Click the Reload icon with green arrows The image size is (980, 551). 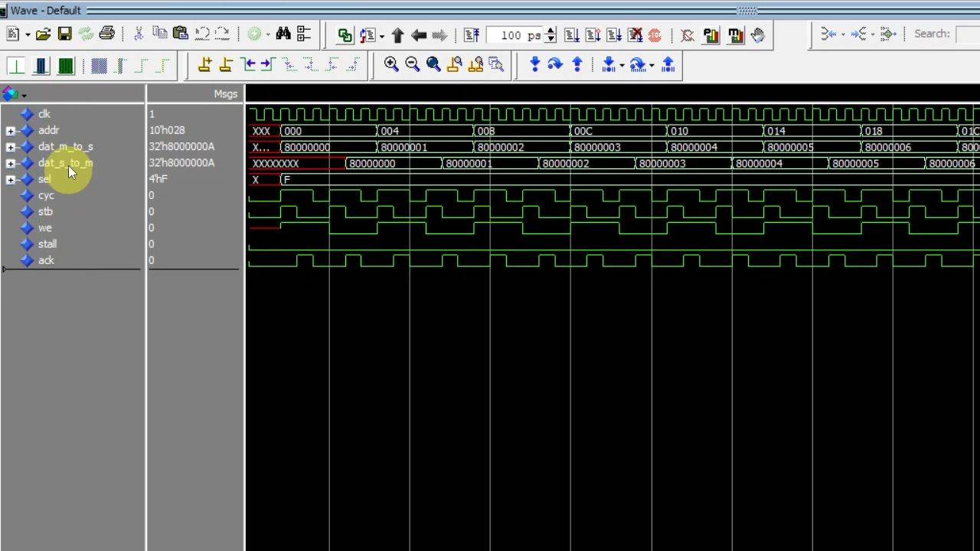click(x=85, y=34)
